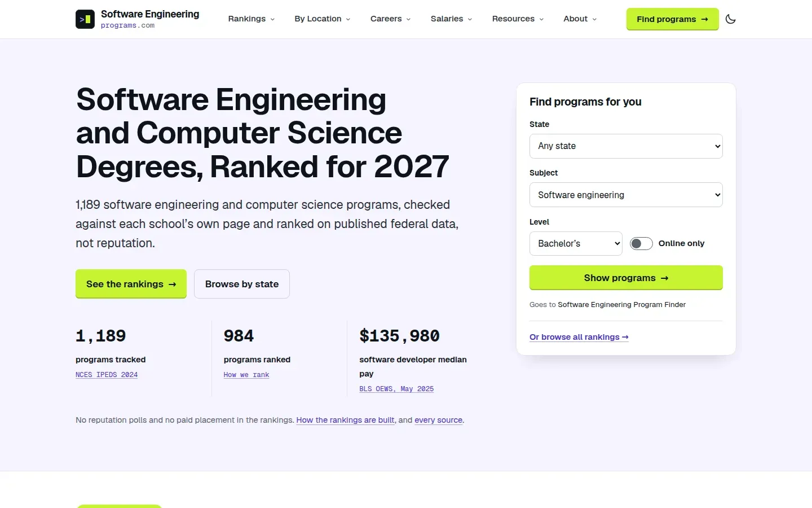Click the $135,980 median pay figure
The height and width of the screenshot is (508, 812).
[400, 336]
